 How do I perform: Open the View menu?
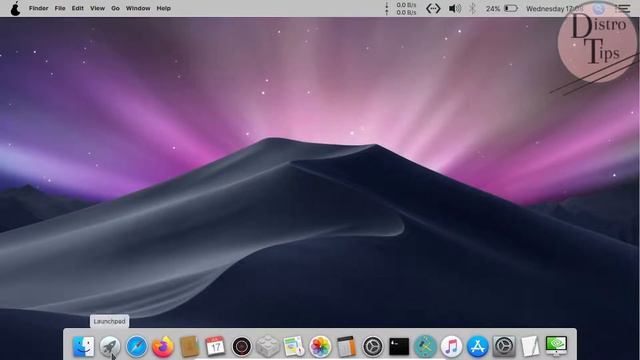98,8
